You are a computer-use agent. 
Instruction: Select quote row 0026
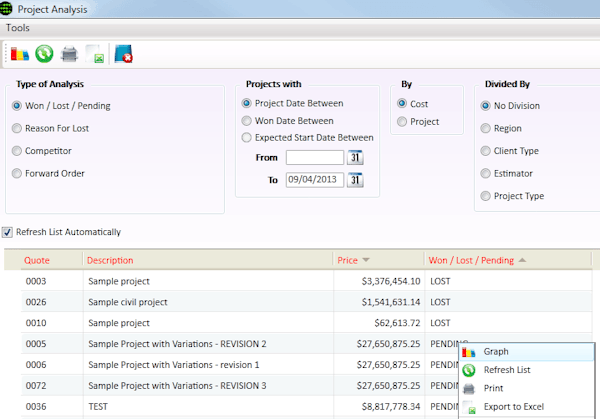pyautogui.click(x=306, y=302)
